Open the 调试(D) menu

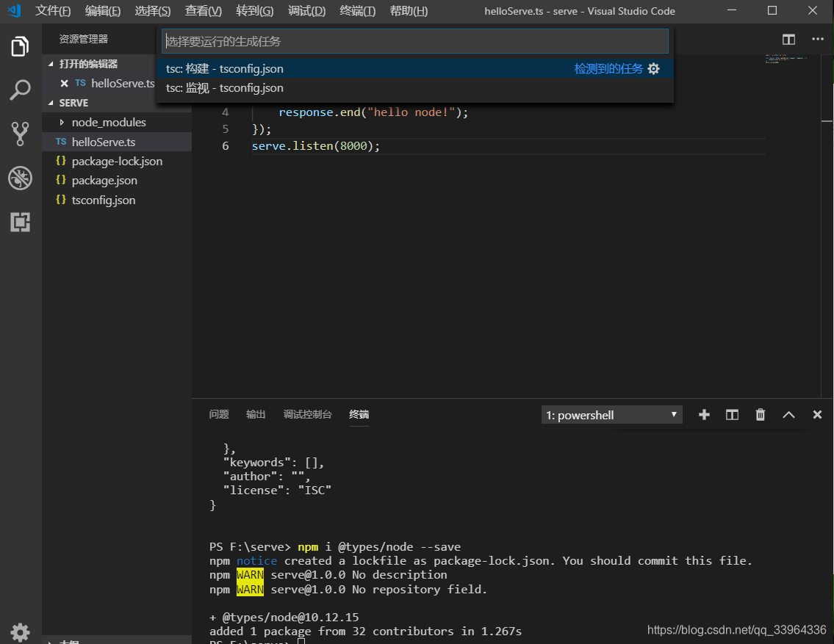pyautogui.click(x=306, y=11)
